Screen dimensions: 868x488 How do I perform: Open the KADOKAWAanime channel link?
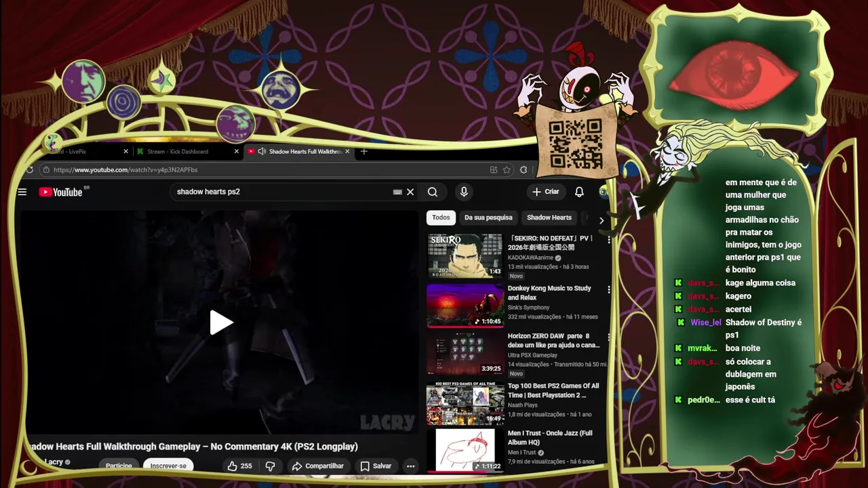tap(530, 258)
